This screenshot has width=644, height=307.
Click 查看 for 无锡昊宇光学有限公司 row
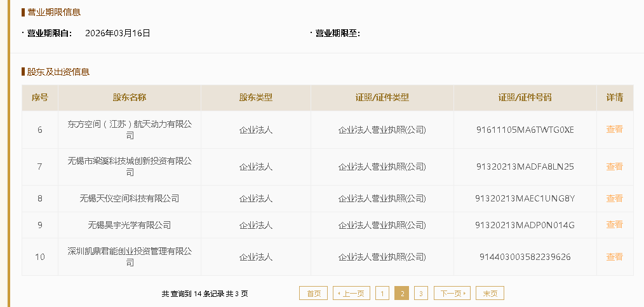[x=614, y=225]
